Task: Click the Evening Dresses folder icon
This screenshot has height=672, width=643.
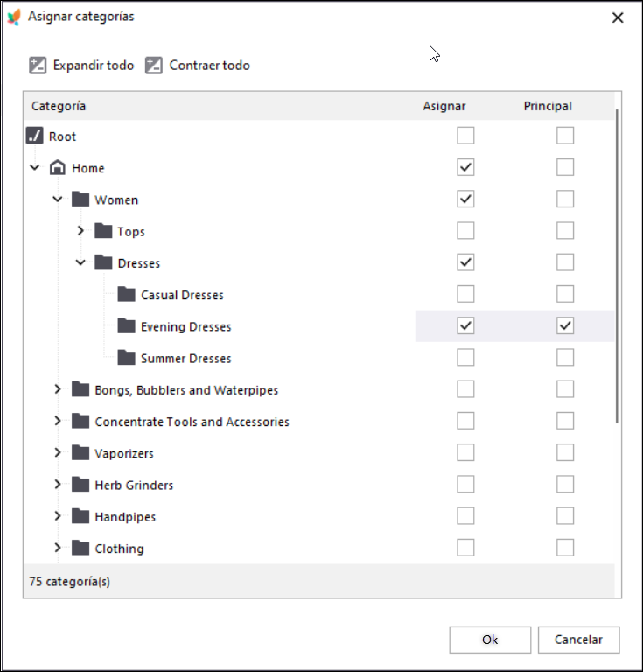Action: (126, 325)
